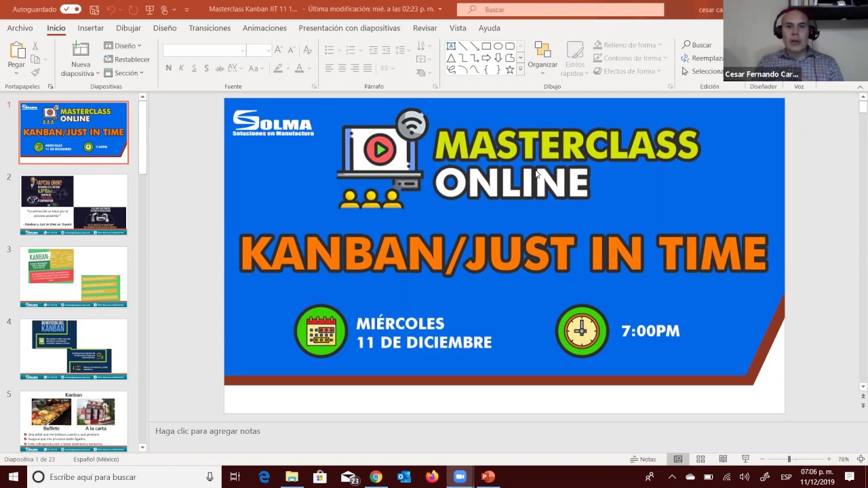Screen dimensions: 868x488
Task: Open Google Chrome from the taskbar
Action: click(x=376, y=476)
